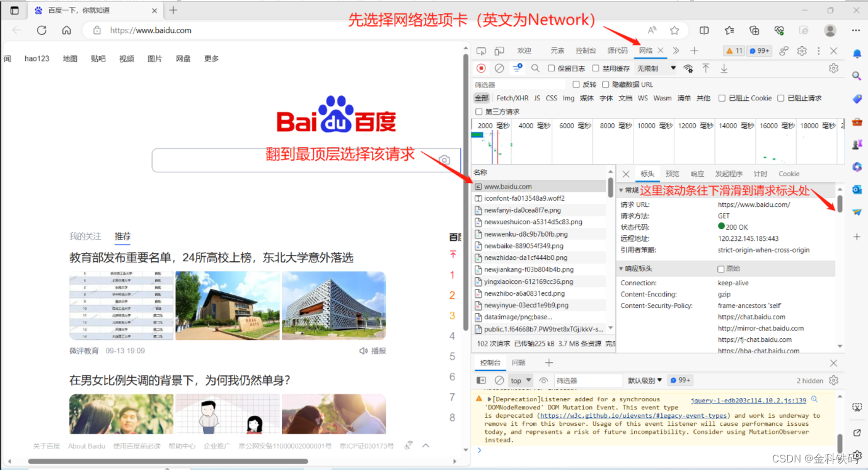Screen dimensions: 868x470
Task: Select the Fetch/XHR request filter
Action: pos(512,98)
